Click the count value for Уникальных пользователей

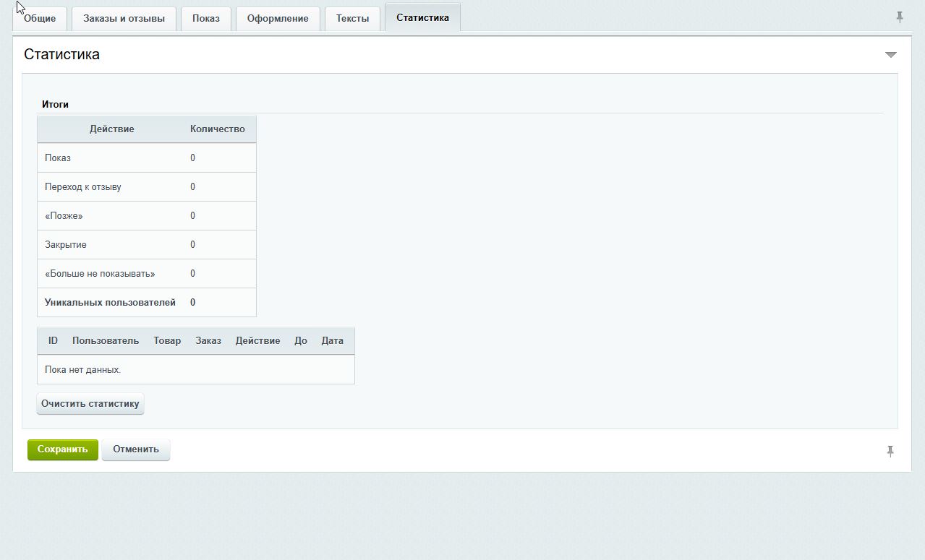coord(192,302)
